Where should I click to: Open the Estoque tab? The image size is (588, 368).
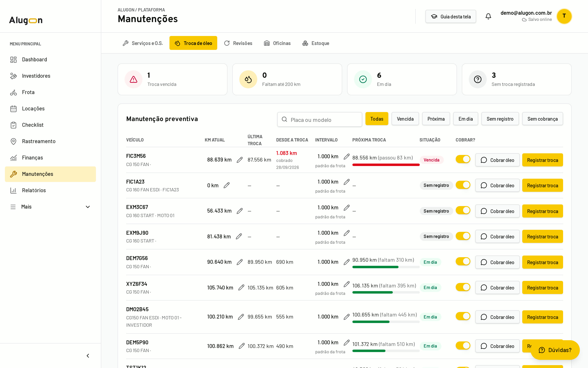pos(316,43)
